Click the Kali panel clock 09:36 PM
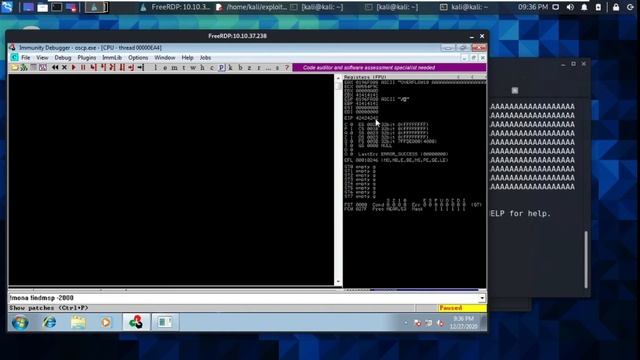640x360 pixels. click(533, 7)
